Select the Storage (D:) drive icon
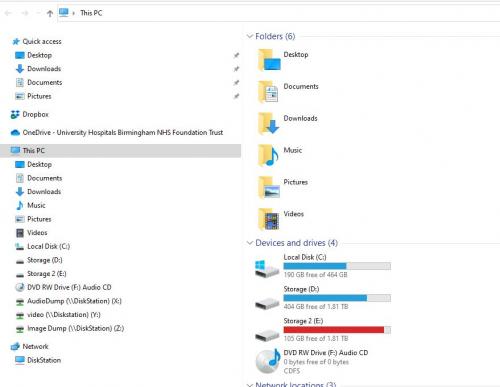The height and width of the screenshot is (387, 500). pyautogui.click(x=267, y=303)
